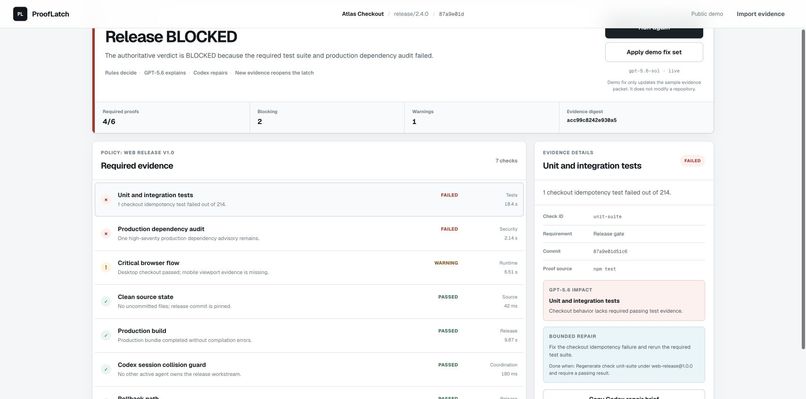Click the unit-suite Check ID value
This screenshot has width=806, height=399.
point(607,216)
